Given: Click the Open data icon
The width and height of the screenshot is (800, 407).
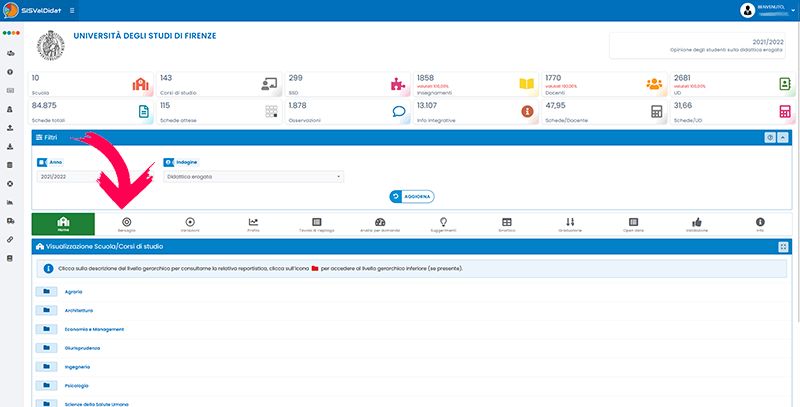Looking at the screenshot, I should 633,222.
